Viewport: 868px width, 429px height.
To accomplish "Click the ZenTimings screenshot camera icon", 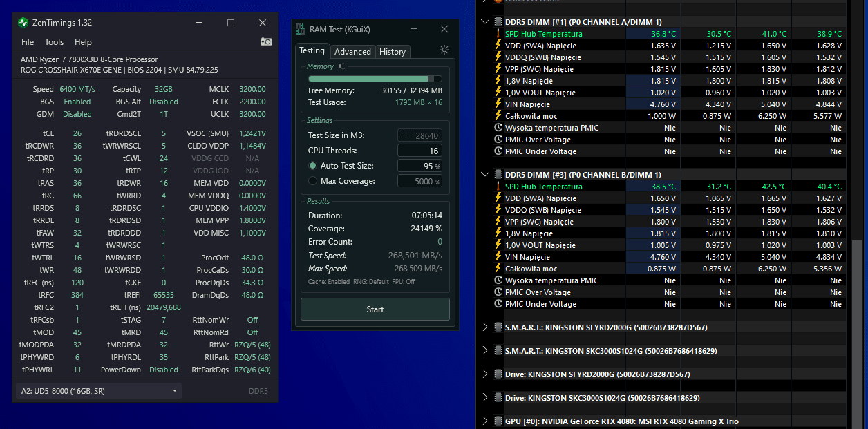I will pos(266,42).
